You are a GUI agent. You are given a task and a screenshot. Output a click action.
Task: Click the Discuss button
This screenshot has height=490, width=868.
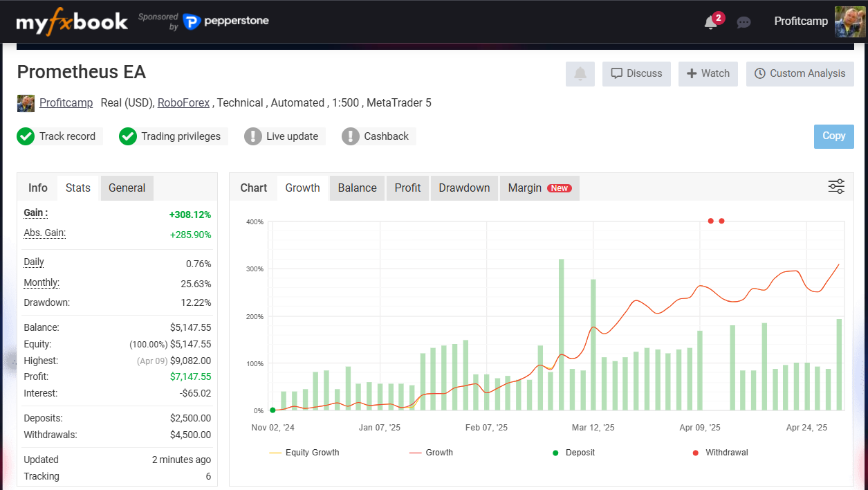(636, 73)
